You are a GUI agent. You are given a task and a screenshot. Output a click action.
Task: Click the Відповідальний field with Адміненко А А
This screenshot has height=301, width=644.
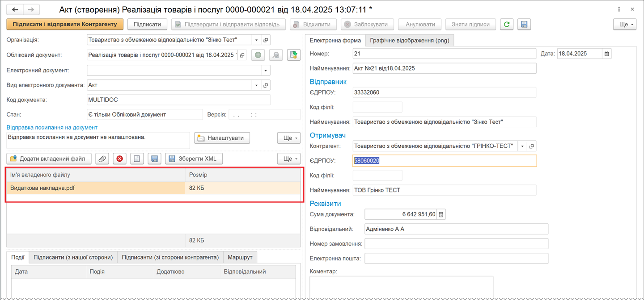456,229
